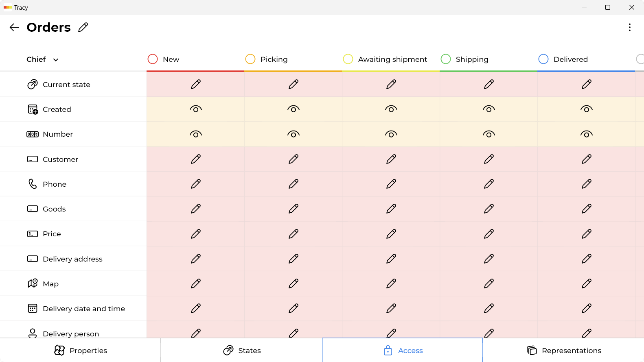644x362 pixels.
Task: Switch to the States tab
Action: pos(241,350)
